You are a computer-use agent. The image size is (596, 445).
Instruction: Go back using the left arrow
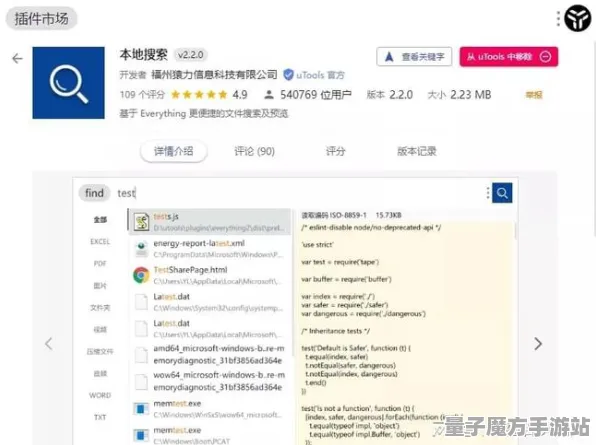click(17, 59)
